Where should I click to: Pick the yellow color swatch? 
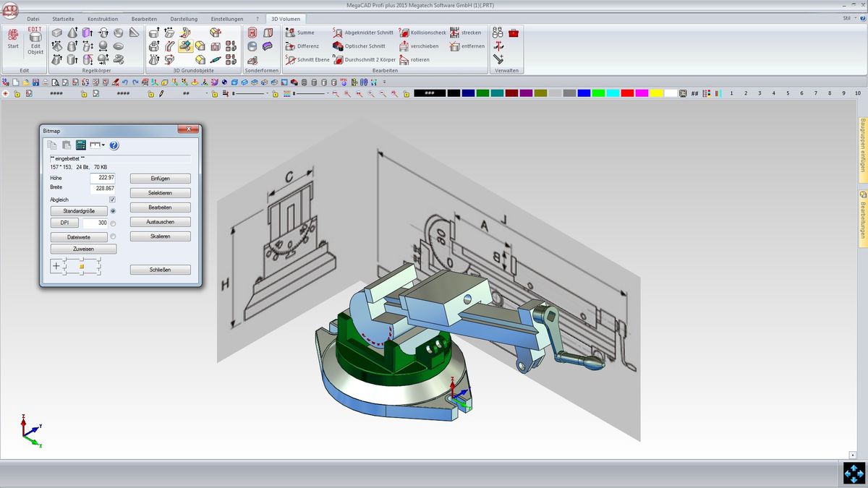tap(656, 93)
